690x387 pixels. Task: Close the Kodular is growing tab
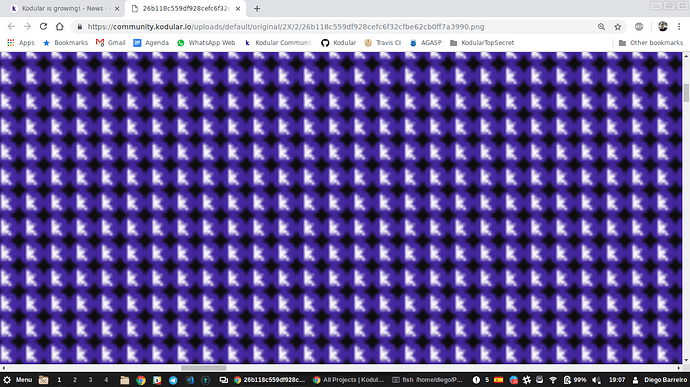click(x=117, y=8)
